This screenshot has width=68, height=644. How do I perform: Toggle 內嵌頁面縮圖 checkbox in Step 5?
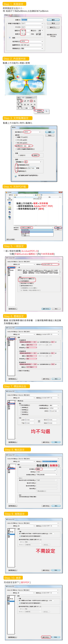[20, 281]
